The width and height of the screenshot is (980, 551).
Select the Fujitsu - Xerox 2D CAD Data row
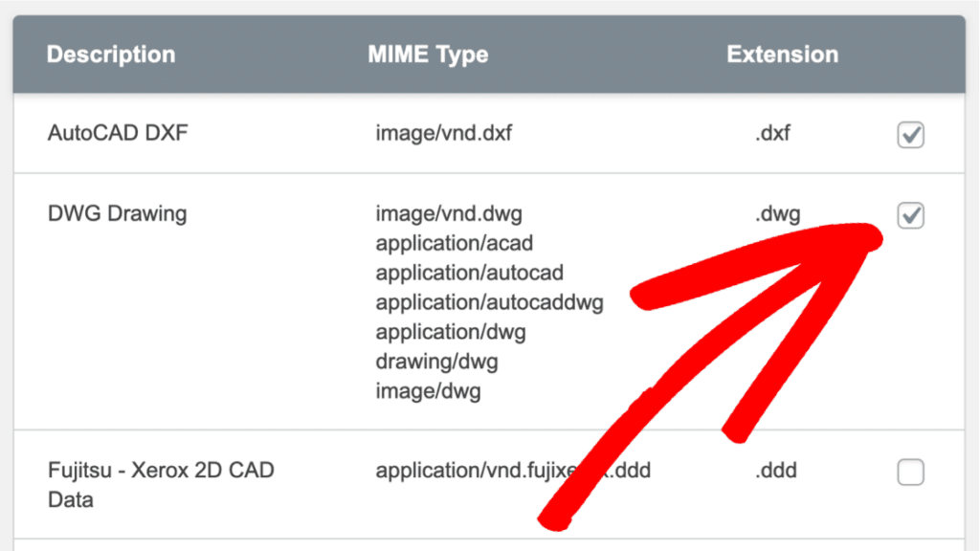[x=489, y=484]
